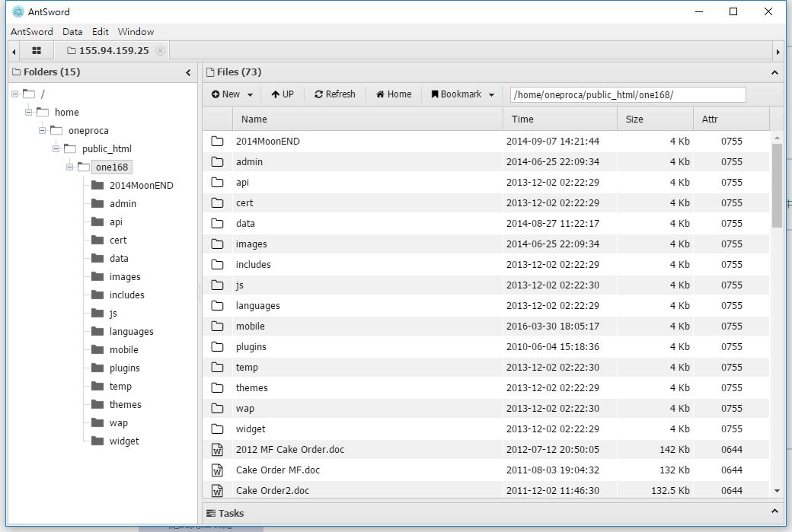
Task: Click the file list vertical scrollbar thumb
Action: coord(777,185)
